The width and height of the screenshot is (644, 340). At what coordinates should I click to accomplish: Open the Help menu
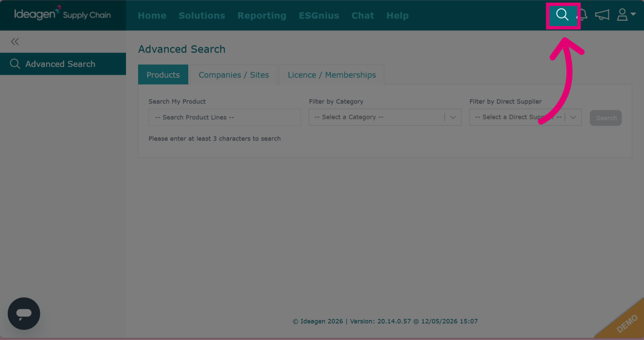397,15
